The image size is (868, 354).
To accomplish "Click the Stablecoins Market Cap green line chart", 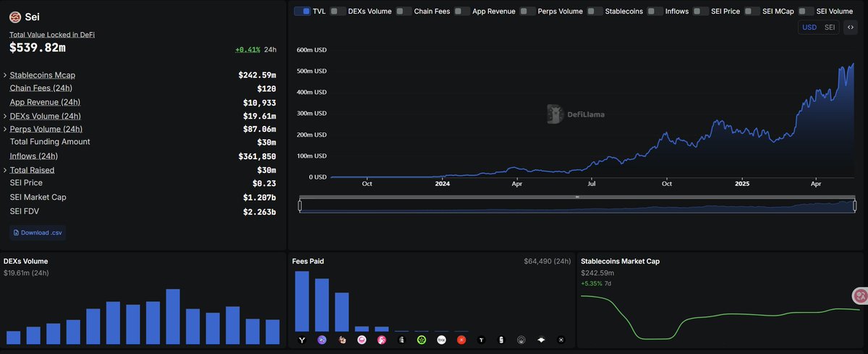I will (x=720, y=317).
